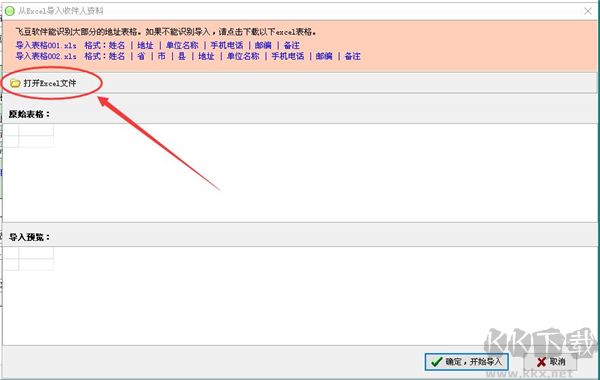Image resolution: width=600 pixels, height=380 pixels.
Task: Click 姓名 in first format row
Action: pyautogui.click(x=117, y=45)
